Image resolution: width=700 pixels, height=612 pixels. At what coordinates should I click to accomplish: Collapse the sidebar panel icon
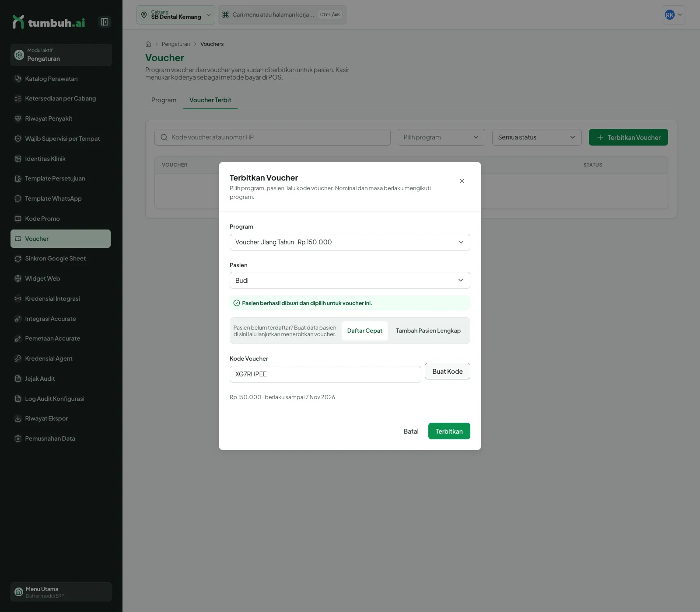pyautogui.click(x=105, y=22)
